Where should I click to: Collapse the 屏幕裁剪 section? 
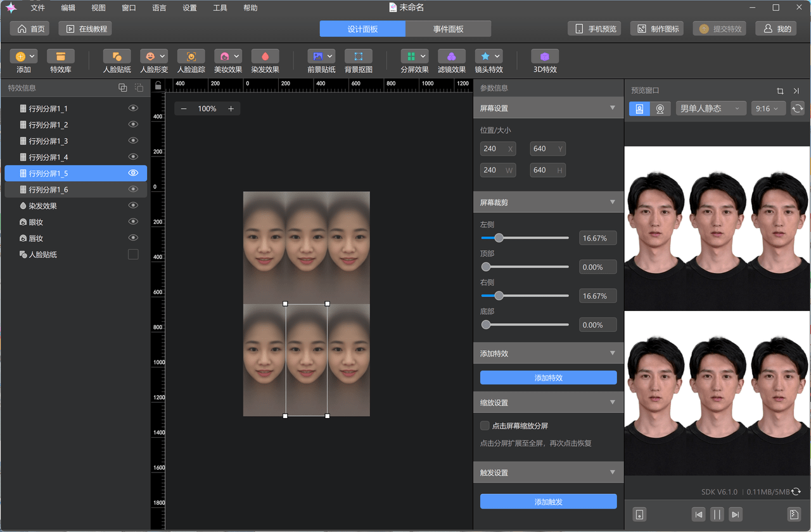tap(612, 202)
